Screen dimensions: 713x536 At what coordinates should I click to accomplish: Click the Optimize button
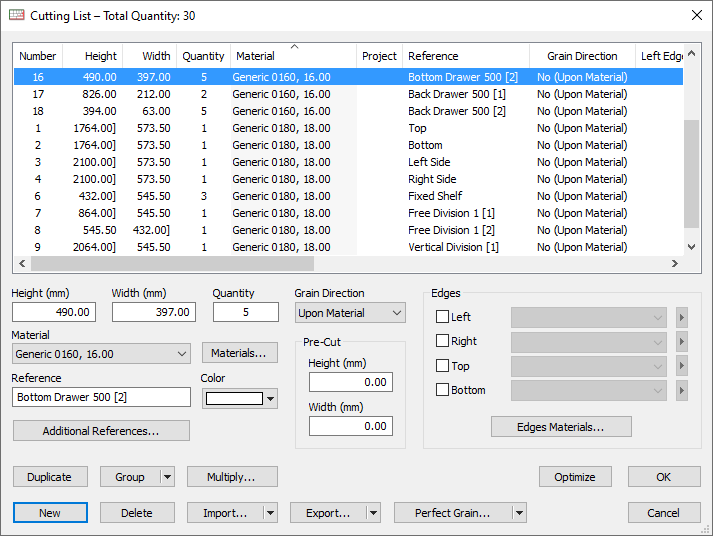(575, 477)
